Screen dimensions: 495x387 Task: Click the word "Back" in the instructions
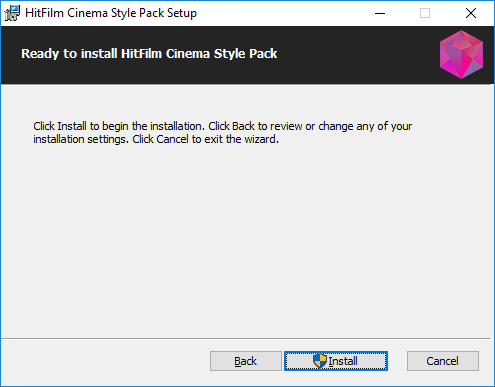243,126
